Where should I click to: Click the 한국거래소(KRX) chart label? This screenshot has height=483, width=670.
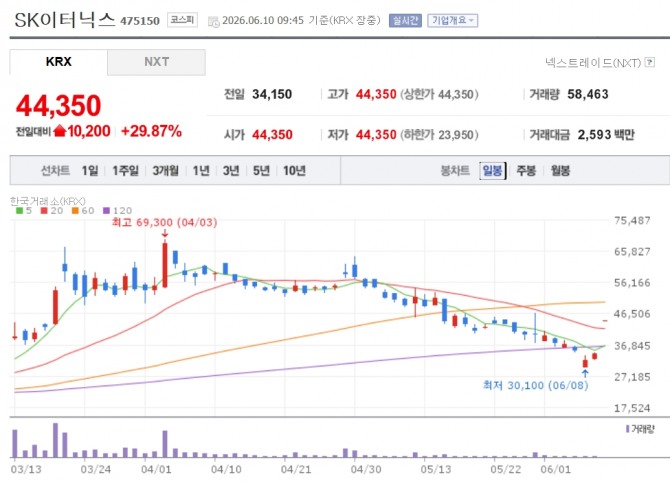point(48,200)
